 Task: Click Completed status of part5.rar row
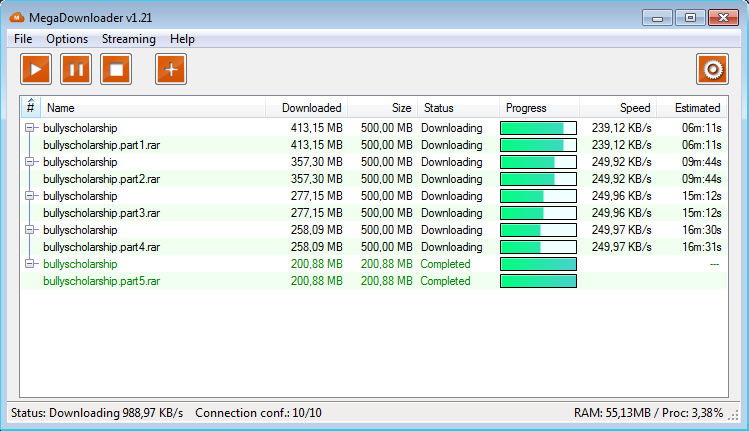pos(445,280)
